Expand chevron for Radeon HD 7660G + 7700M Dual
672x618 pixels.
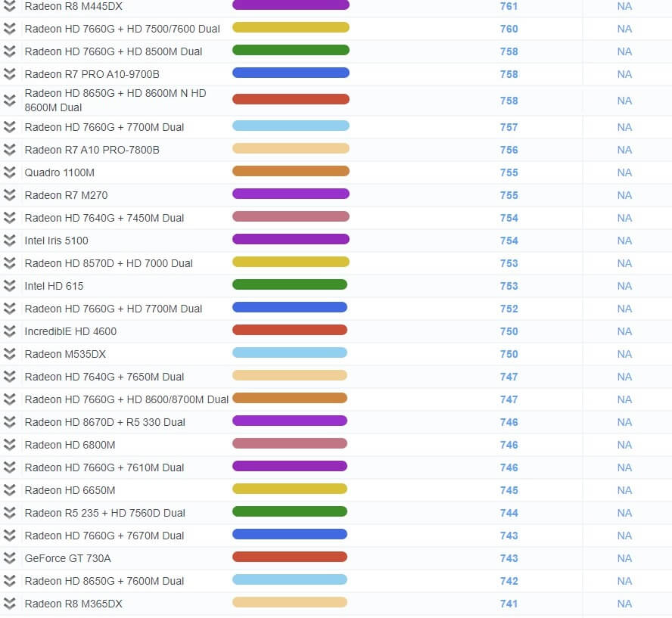coord(9,127)
